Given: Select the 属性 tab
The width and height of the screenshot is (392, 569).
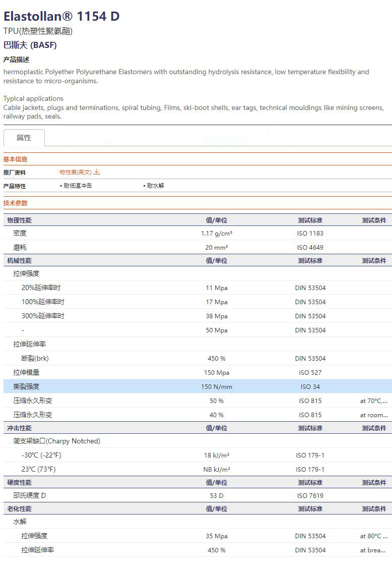Looking at the screenshot, I should point(24,138).
